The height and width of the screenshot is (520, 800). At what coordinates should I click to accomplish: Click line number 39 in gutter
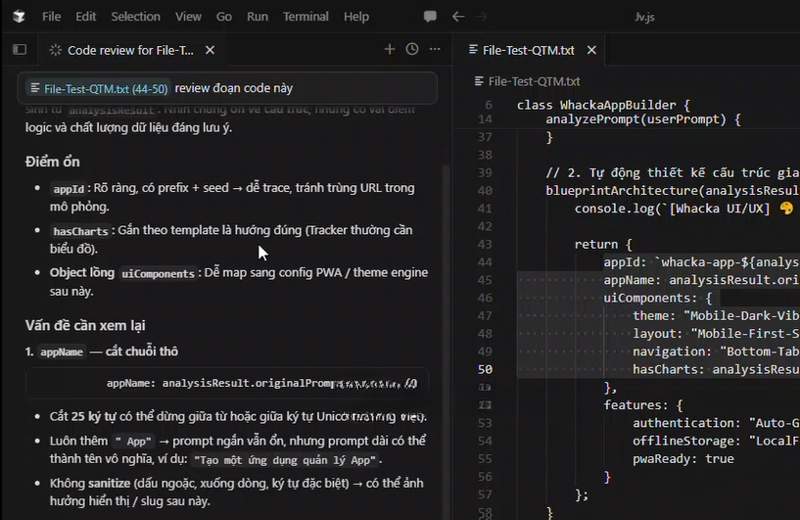[485, 173]
